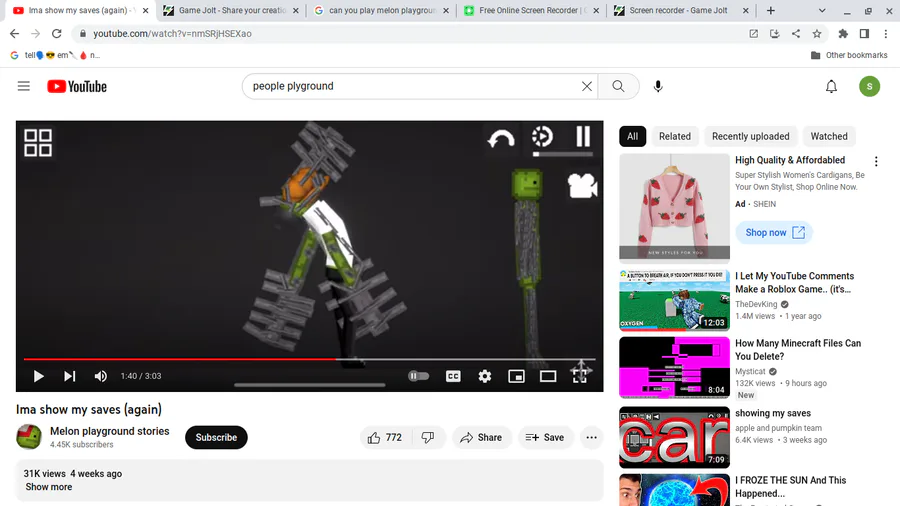Viewport: 900px width, 506px height.
Task: Play the video
Action: [38, 376]
